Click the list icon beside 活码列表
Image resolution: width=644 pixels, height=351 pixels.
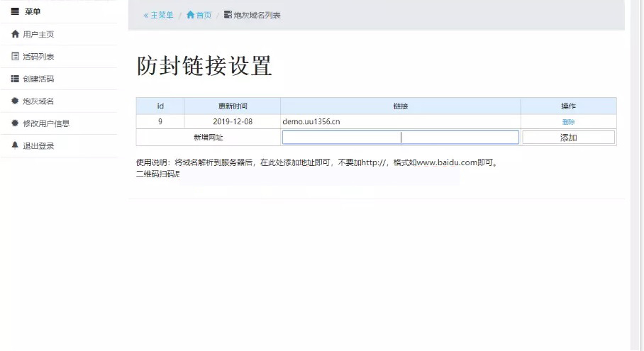(x=15, y=57)
